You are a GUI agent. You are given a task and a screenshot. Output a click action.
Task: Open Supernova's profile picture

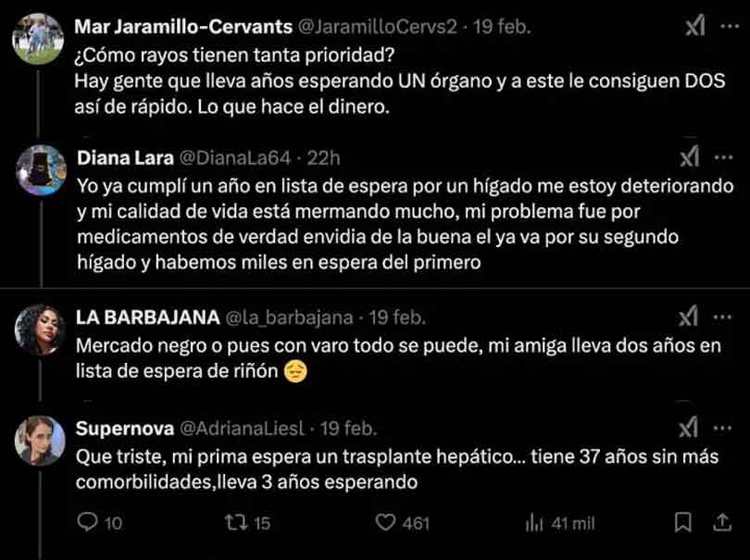click(x=39, y=437)
